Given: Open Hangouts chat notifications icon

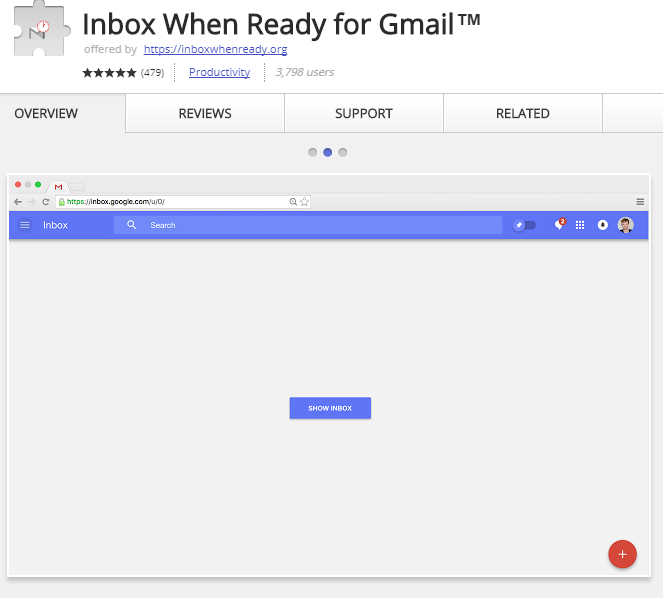Looking at the screenshot, I should tap(559, 224).
